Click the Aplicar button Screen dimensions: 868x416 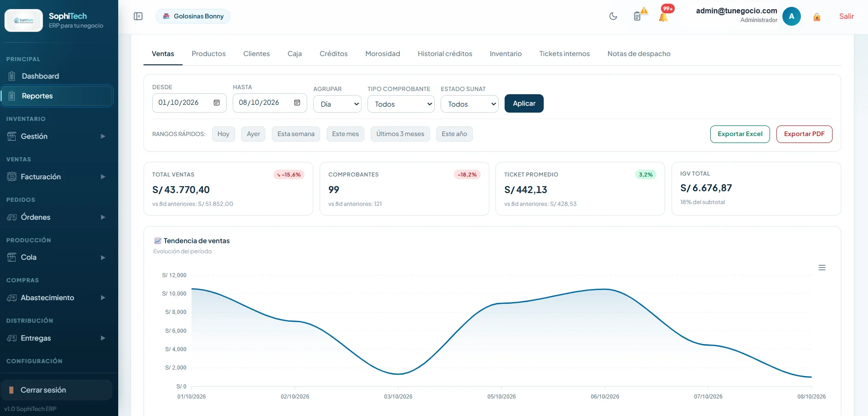point(524,103)
